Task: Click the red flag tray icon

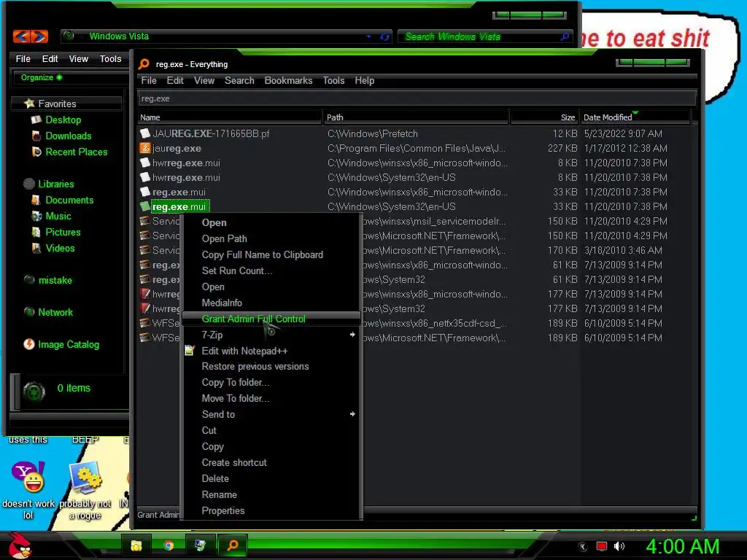Action: pyautogui.click(x=602, y=547)
